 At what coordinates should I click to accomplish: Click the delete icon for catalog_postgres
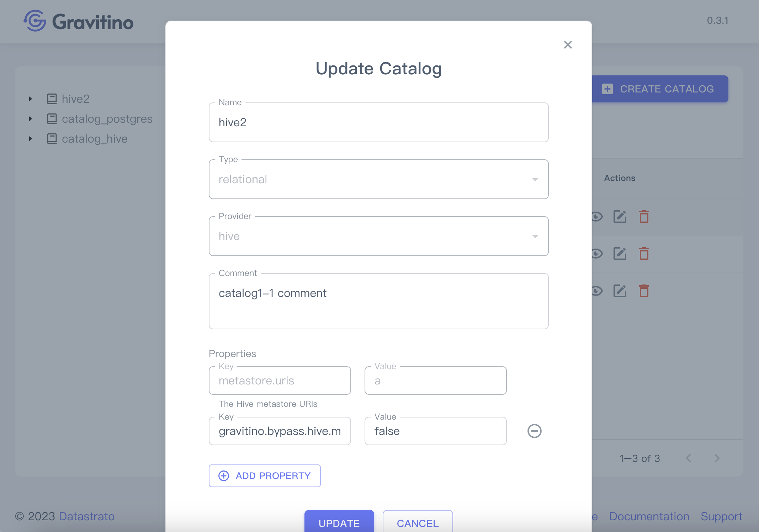point(644,254)
